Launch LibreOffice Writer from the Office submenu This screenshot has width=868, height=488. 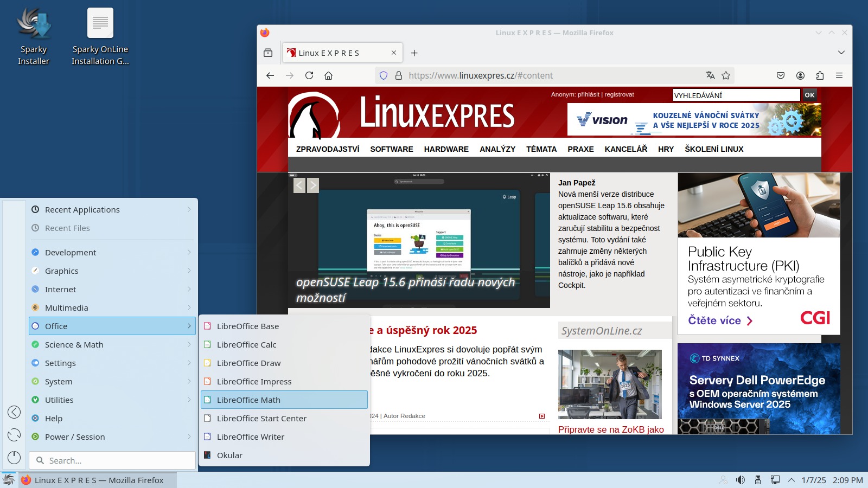(250, 437)
